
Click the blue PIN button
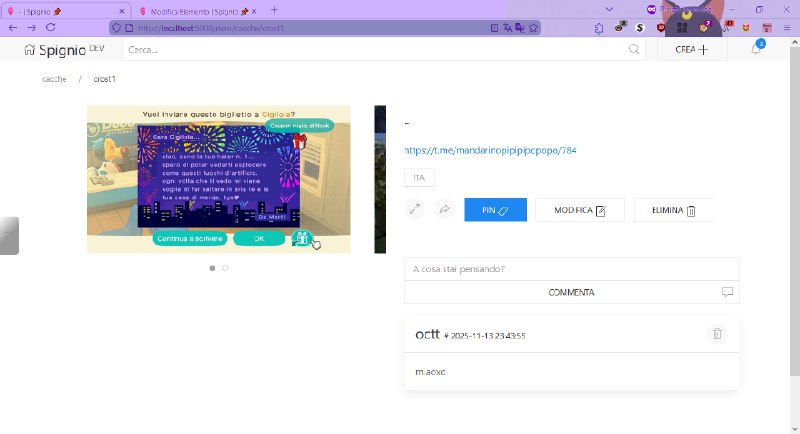point(495,210)
